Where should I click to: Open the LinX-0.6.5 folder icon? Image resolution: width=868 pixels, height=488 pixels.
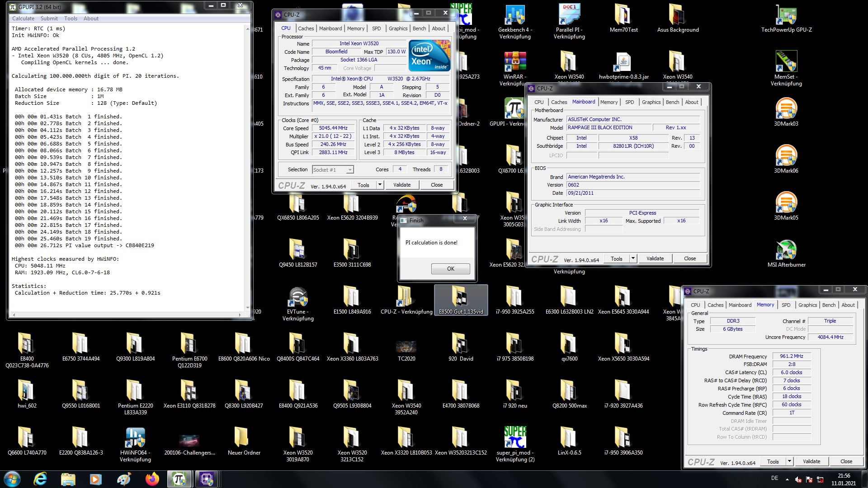(569, 441)
